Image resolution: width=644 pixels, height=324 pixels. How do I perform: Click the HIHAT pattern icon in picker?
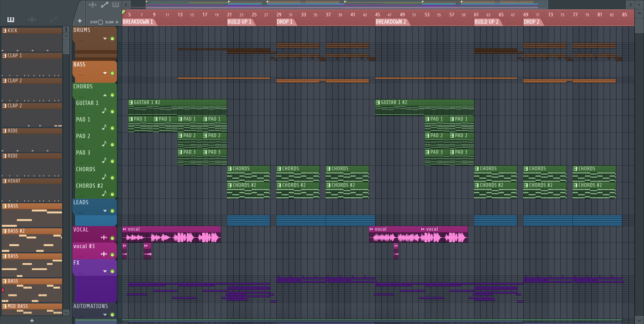point(4,181)
